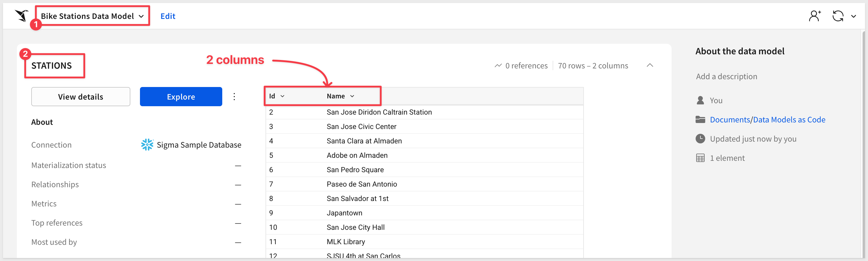Image resolution: width=868 pixels, height=261 pixels.
Task: Click the Edit link
Action: tap(168, 16)
